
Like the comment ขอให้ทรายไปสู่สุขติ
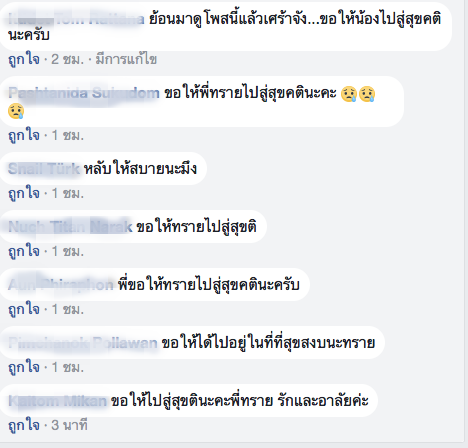24,251
